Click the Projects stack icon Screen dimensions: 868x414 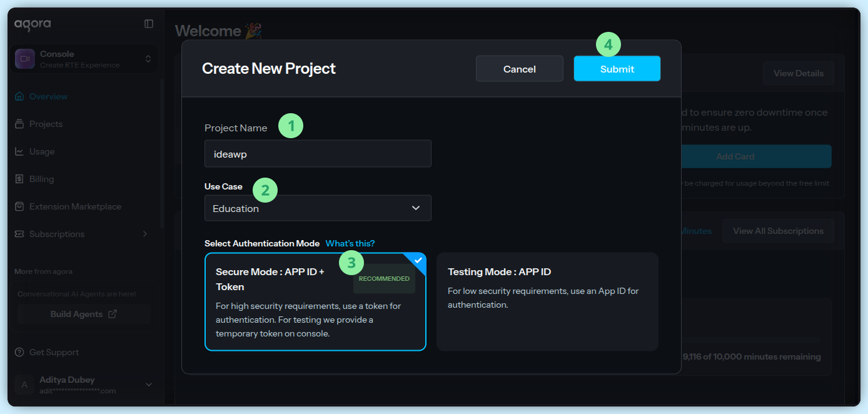[x=19, y=124]
